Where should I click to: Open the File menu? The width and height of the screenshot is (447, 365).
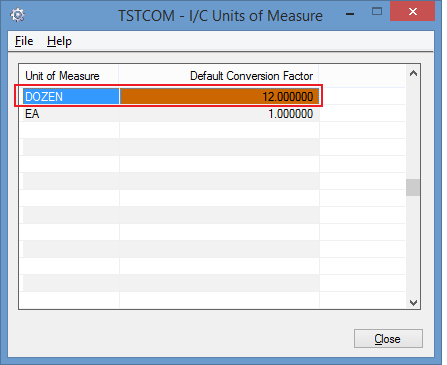click(24, 41)
